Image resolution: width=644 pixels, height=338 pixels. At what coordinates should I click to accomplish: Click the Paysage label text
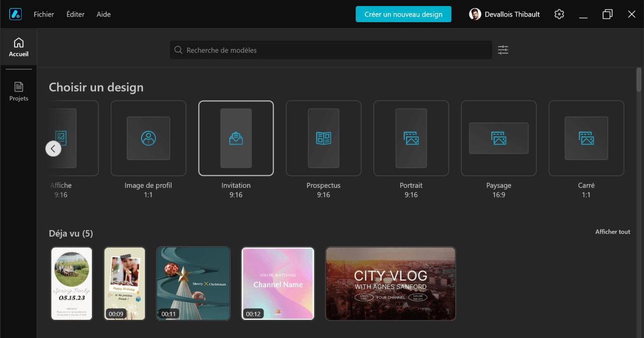click(x=499, y=185)
